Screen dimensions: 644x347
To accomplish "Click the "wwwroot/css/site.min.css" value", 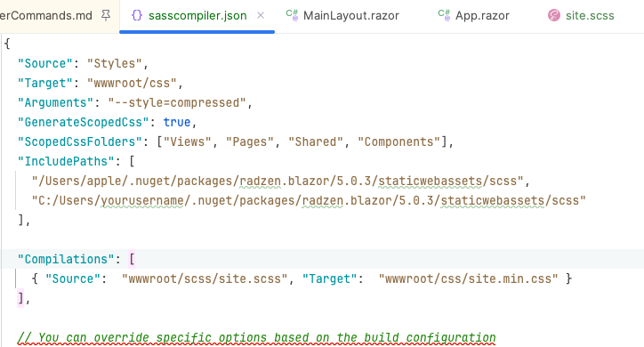I will click(468, 279).
